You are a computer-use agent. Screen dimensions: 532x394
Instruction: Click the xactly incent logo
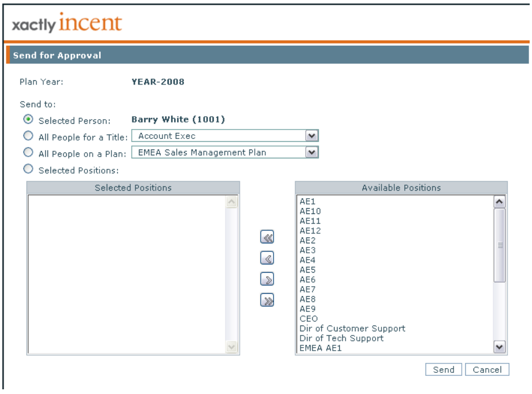coord(67,23)
